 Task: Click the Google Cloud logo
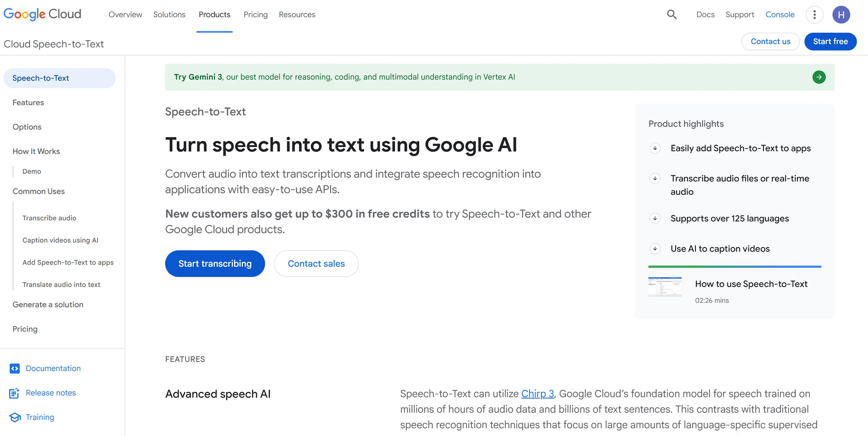pos(42,14)
